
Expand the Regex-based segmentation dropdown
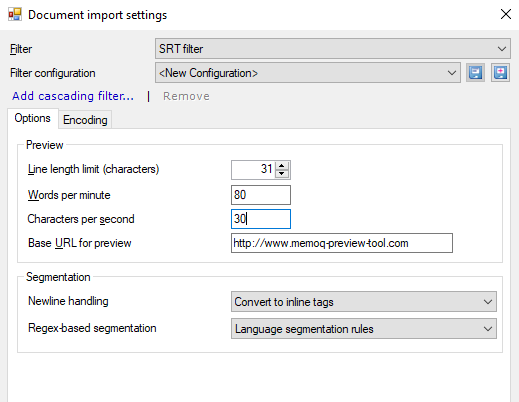pos(364,329)
